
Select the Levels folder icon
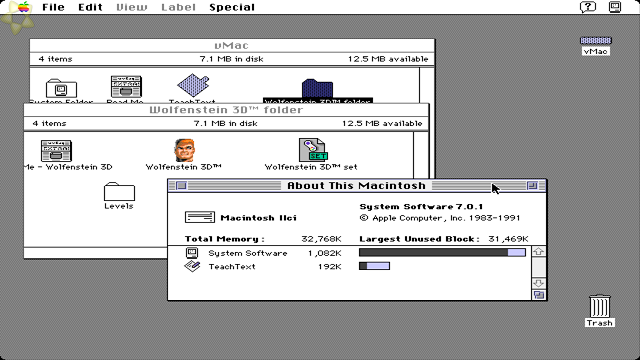point(119,191)
